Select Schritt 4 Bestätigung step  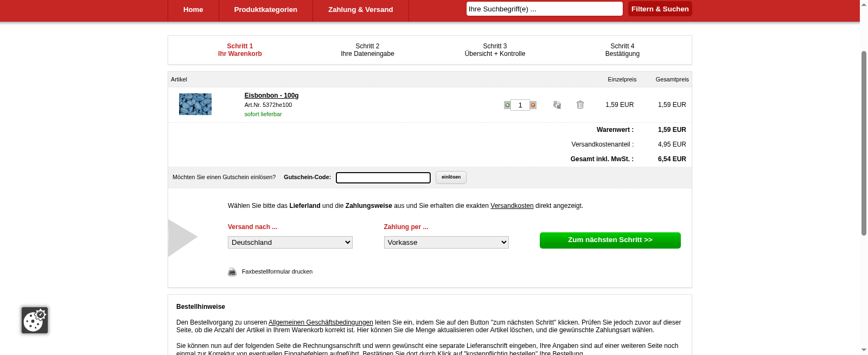pos(622,50)
